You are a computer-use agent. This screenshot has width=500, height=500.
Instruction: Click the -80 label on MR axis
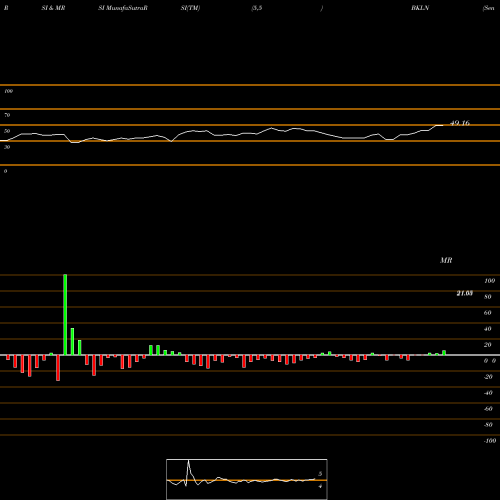point(488,425)
